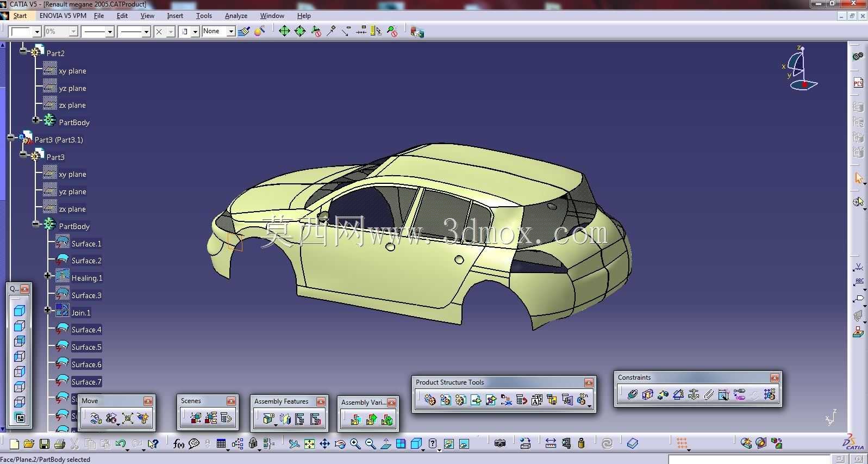Open the Start menu
The image size is (868, 464).
(20, 16)
